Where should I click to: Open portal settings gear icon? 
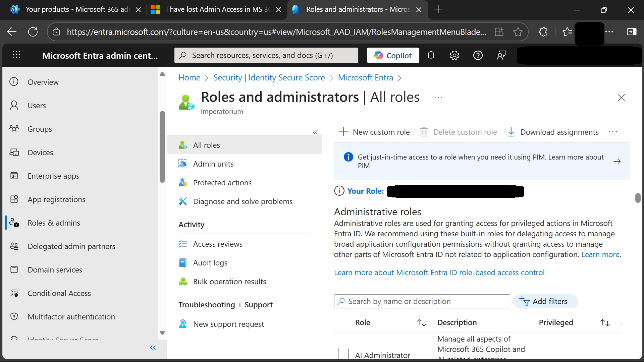(x=454, y=55)
